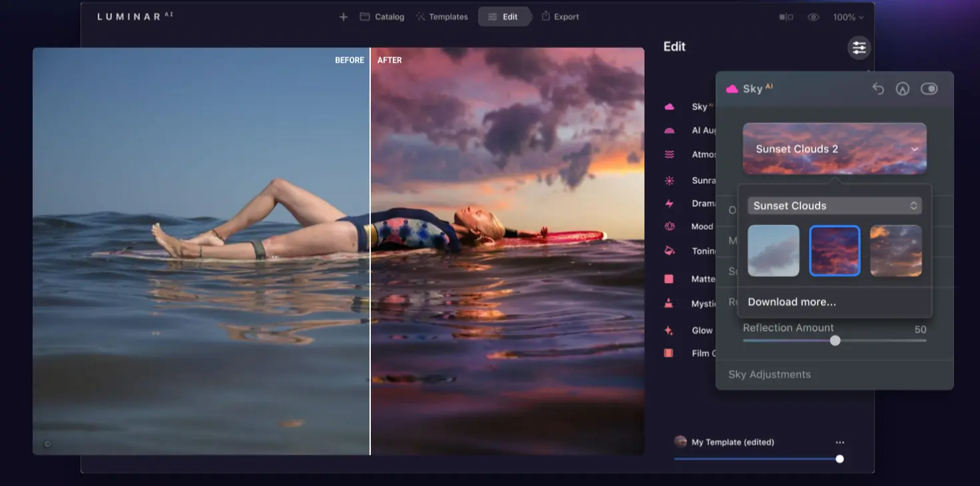
Task: Open the Catalog tab
Action: coord(382,17)
